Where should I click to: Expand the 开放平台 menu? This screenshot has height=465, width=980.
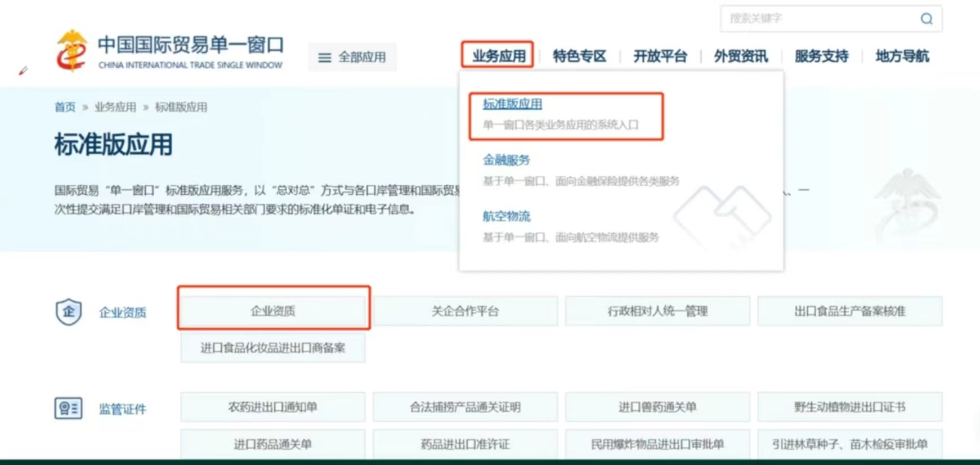[x=660, y=56]
